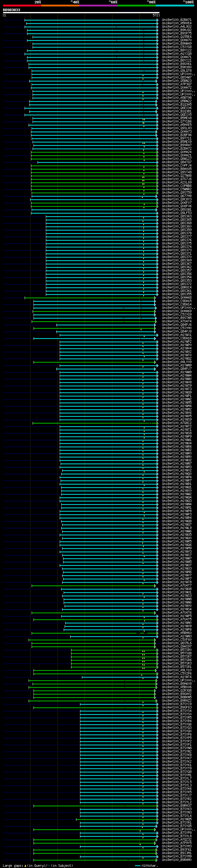197x868 pixels.
Task: Select the UniRef100_B9RAM0 label
Action: [177, 860]
